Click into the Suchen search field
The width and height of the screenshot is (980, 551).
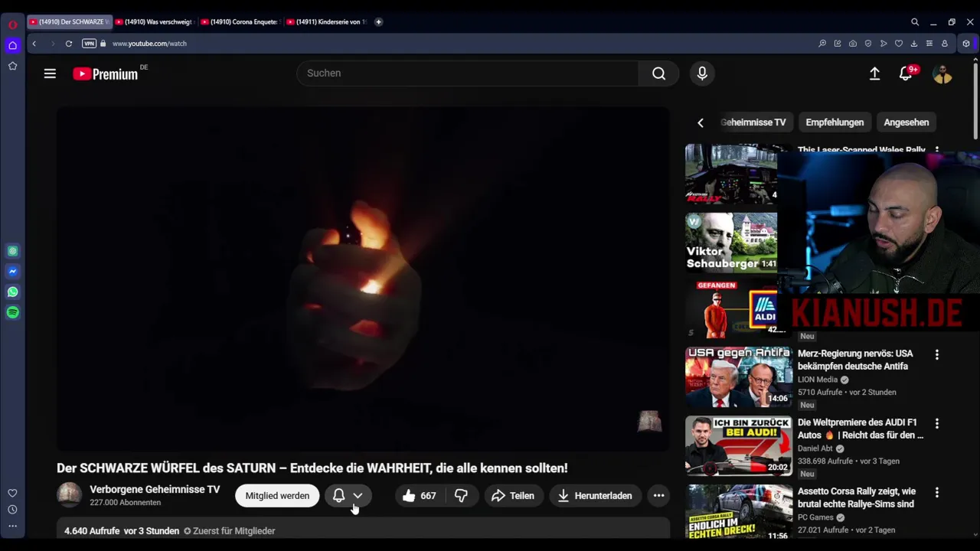(x=467, y=73)
